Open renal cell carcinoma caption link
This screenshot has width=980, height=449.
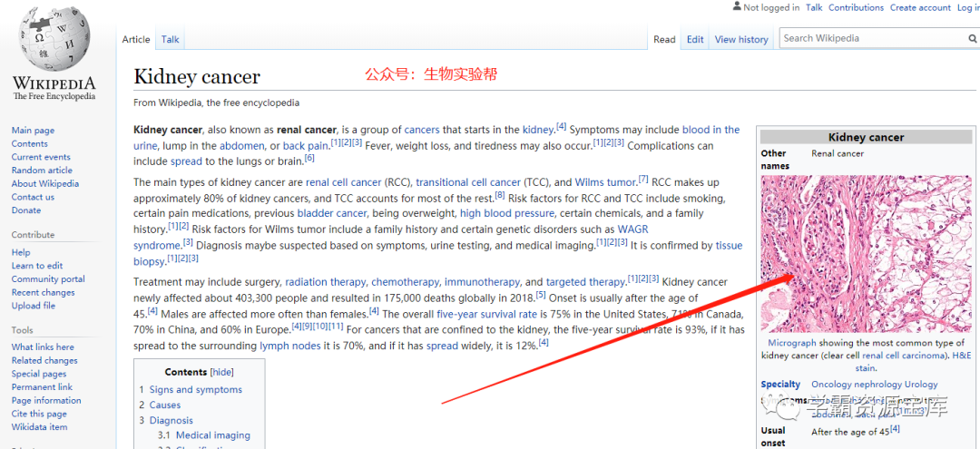pos(903,356)
